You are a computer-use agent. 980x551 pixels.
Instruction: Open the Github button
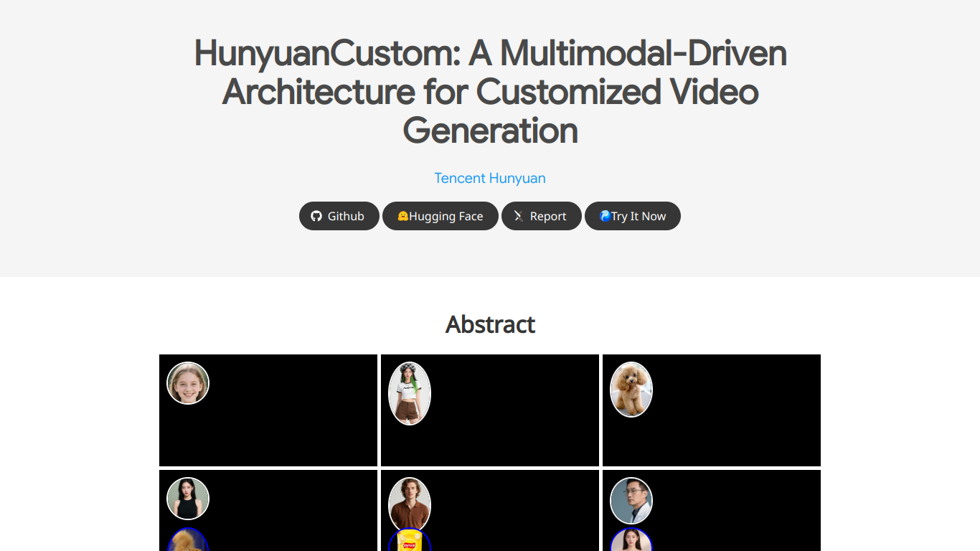pos(339,216)
